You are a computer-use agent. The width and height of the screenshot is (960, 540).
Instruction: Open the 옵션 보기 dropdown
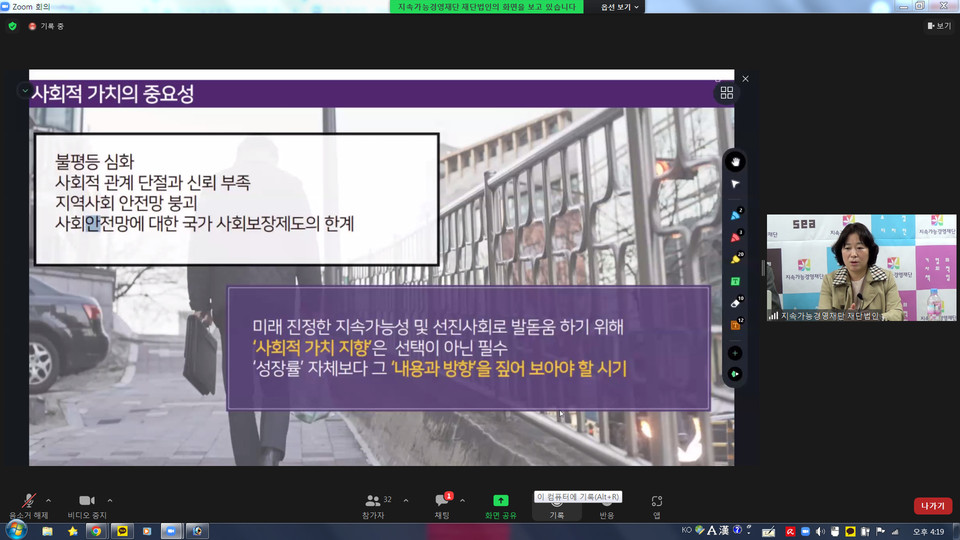(620, 7)
